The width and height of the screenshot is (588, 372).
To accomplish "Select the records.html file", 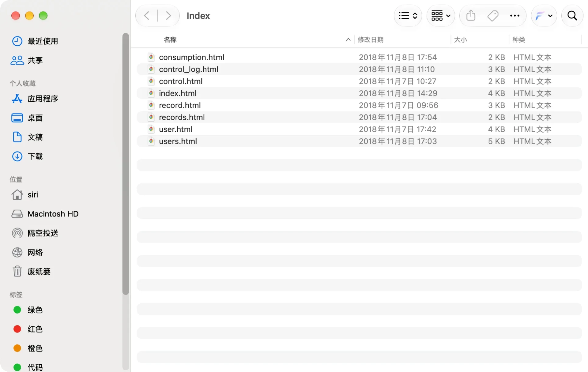I will point(359,117).
